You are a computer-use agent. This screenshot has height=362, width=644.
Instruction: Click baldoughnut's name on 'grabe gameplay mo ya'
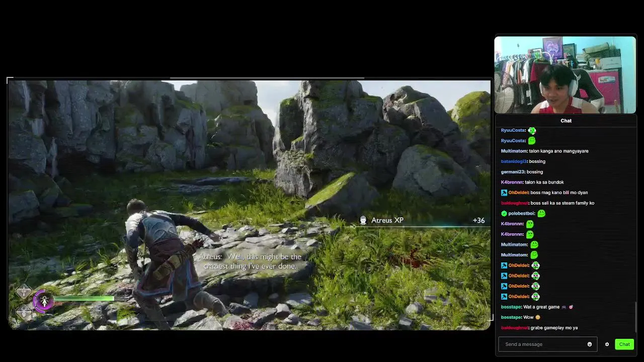pyautogui.click(x=515, y=328)
